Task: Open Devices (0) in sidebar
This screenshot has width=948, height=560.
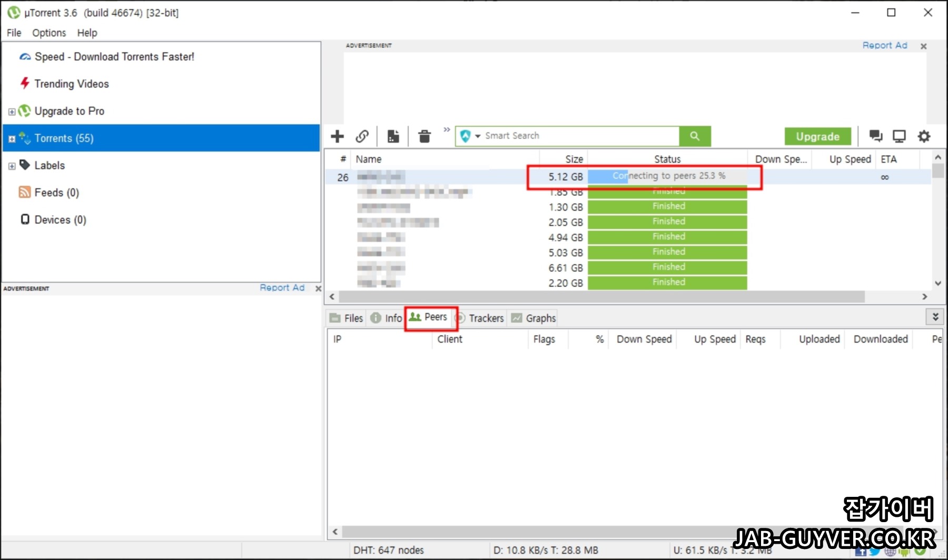Action: pyautogui.click(x=60, y=220)
